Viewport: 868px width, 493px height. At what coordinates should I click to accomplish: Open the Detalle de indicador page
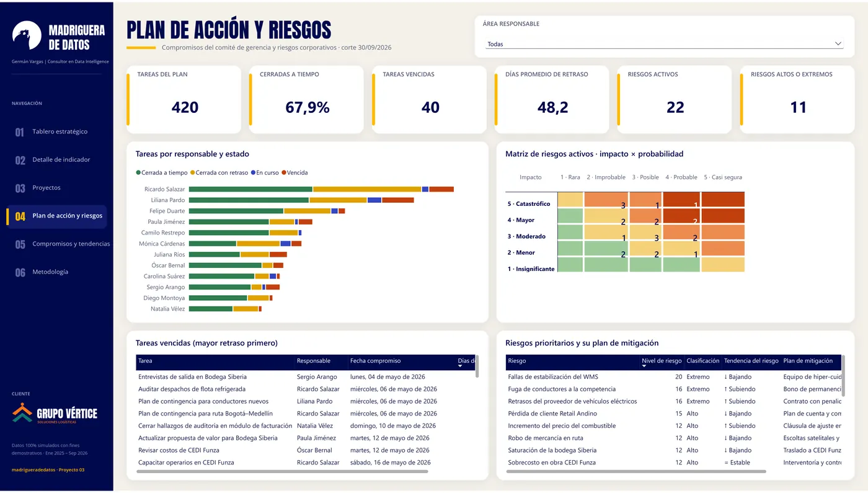[61, 160]
